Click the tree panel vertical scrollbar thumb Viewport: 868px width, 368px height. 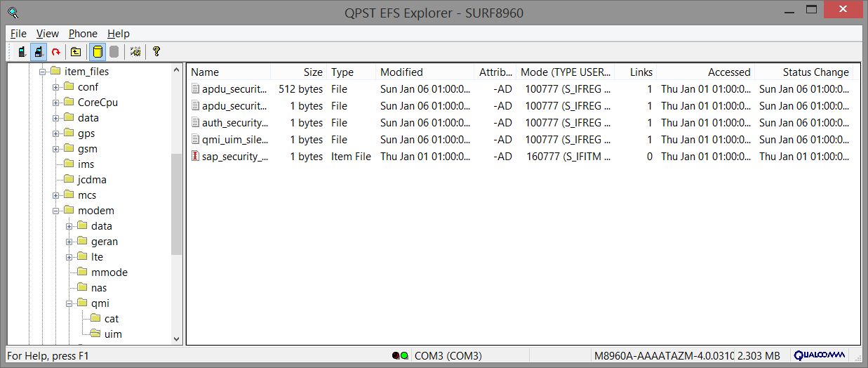(176, 204)
